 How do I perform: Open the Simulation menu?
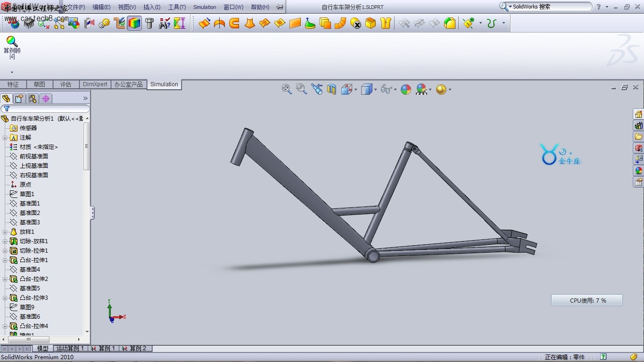205,7
